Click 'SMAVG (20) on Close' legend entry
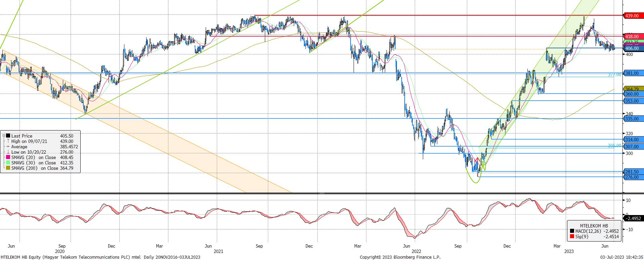The image size is (644, 260). 34,157
